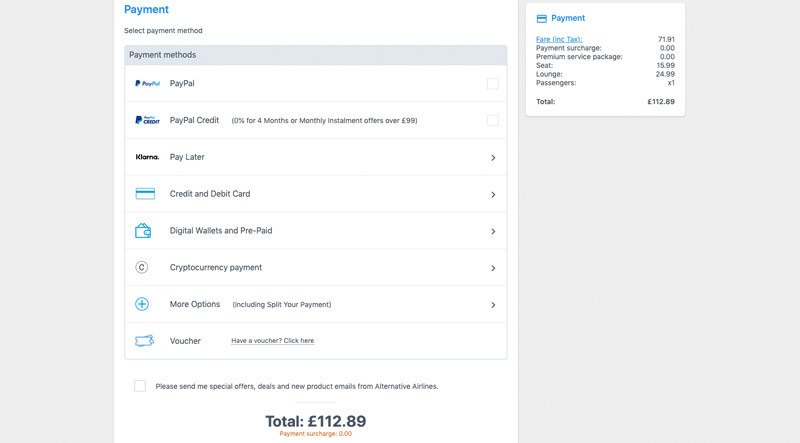Click the cryptocurrency coin icon
The width and height of the screenshot is (800, 443).
[x=142, y=267]
